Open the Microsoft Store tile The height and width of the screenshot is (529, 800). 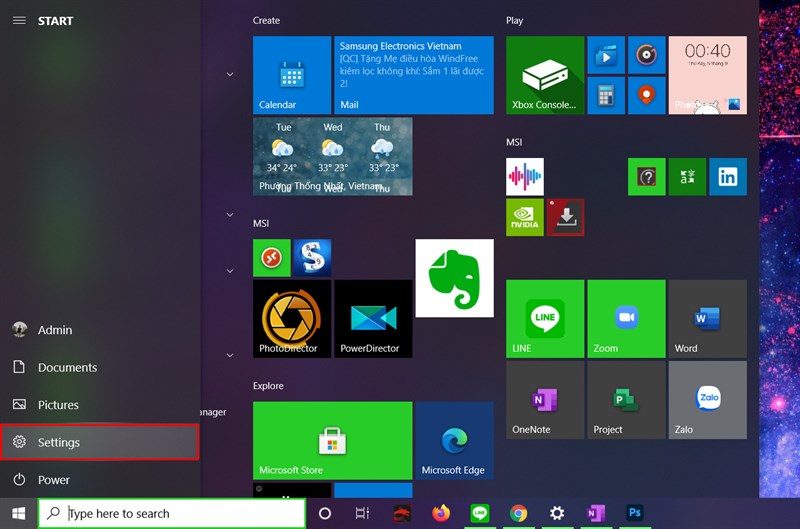click(x=333, y=441)
